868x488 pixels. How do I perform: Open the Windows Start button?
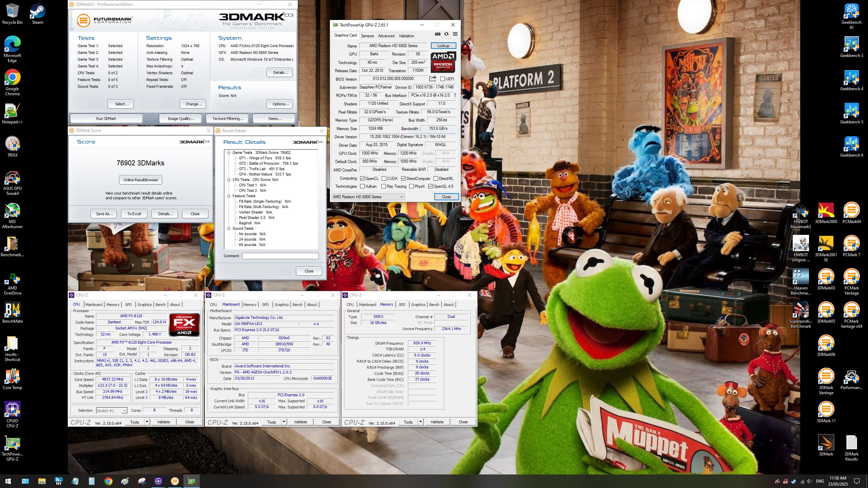pyautogui.click(x=8, y=481)
